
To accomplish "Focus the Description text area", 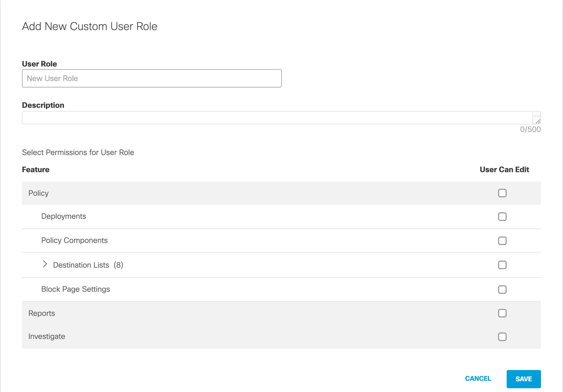I will click(276, 118).
